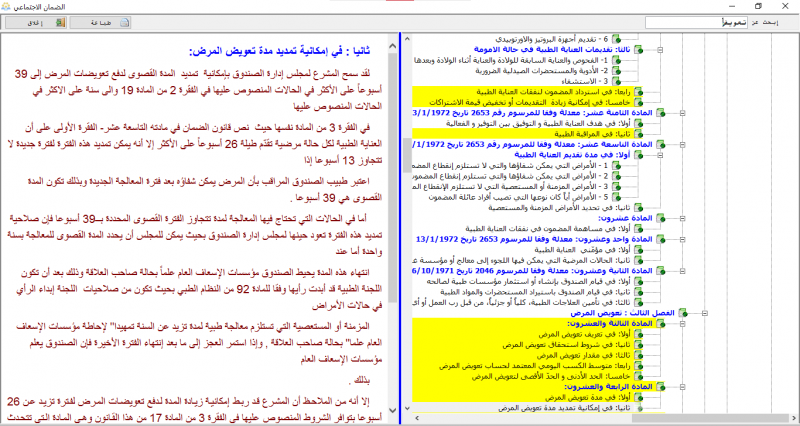Click the طباعة (Print) button

pyautogui.click(x=100, y=22)
